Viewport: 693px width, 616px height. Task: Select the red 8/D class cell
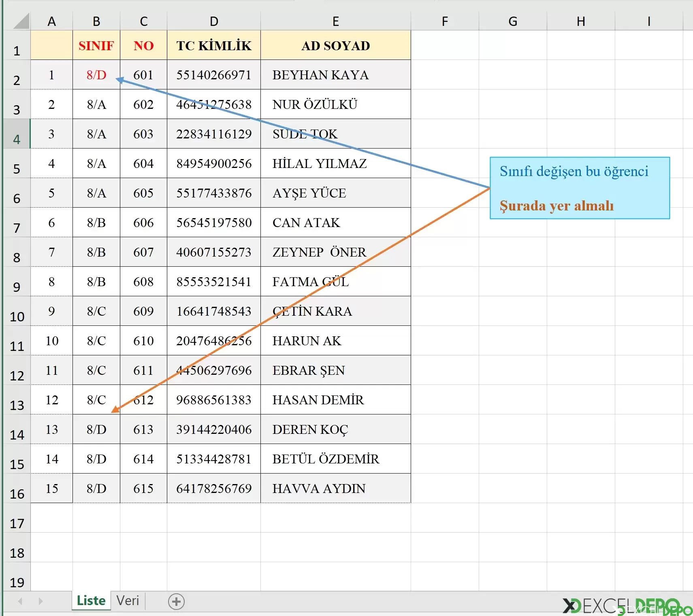[x=96, y=75]
